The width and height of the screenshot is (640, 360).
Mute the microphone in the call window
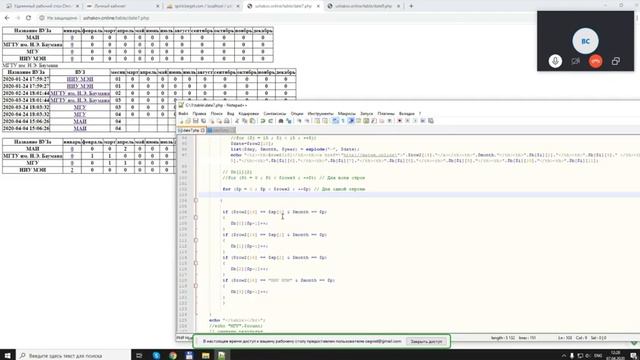tap(555, 61)
